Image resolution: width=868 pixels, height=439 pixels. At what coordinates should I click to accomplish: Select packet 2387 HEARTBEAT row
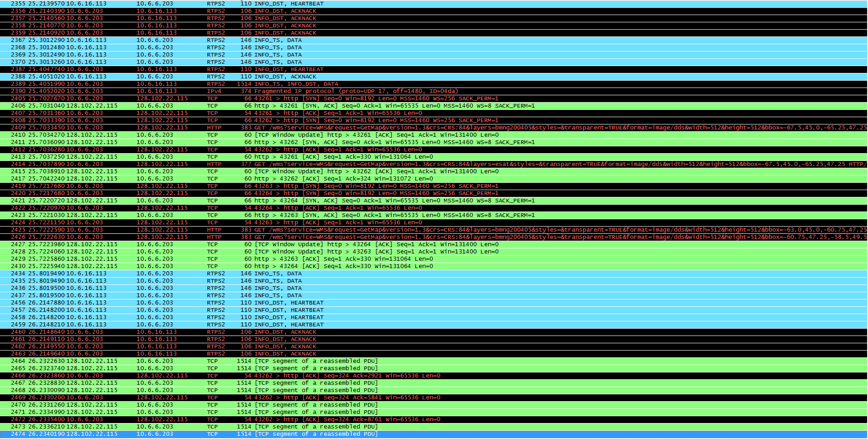coord(434,69)
